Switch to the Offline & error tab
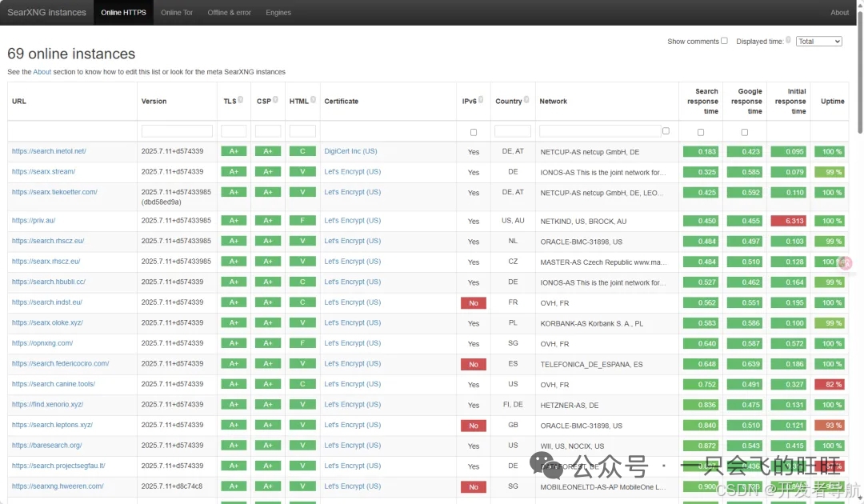 pos(230,12)
